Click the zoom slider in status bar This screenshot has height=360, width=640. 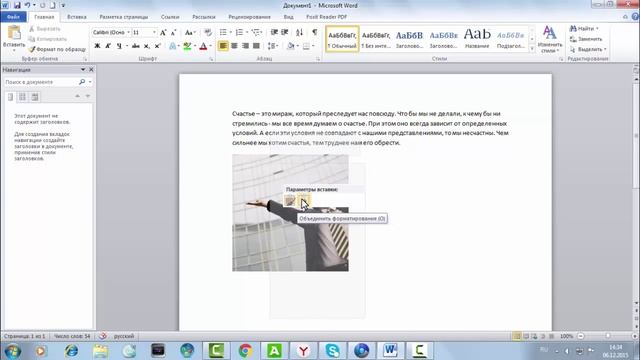pyautogui.click(x=608, y=336)
